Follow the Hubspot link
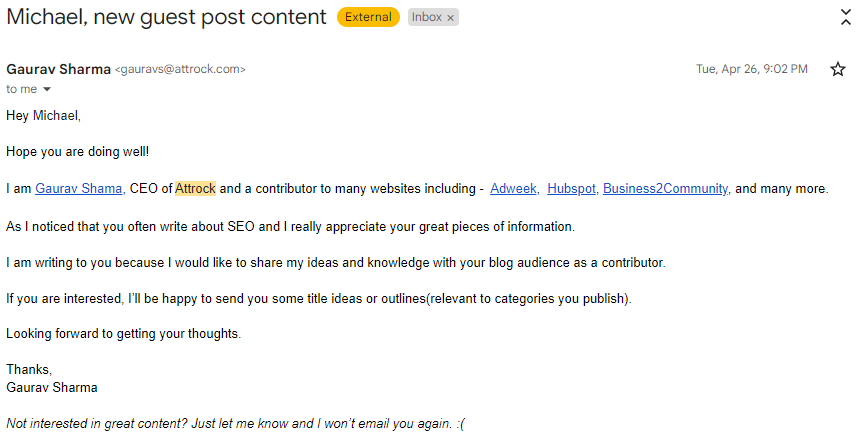This screenshot has height=446, width=859. (571, 188)
